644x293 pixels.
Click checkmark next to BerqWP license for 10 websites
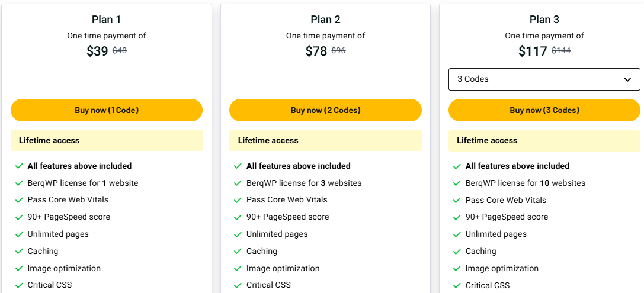[457, 183]
